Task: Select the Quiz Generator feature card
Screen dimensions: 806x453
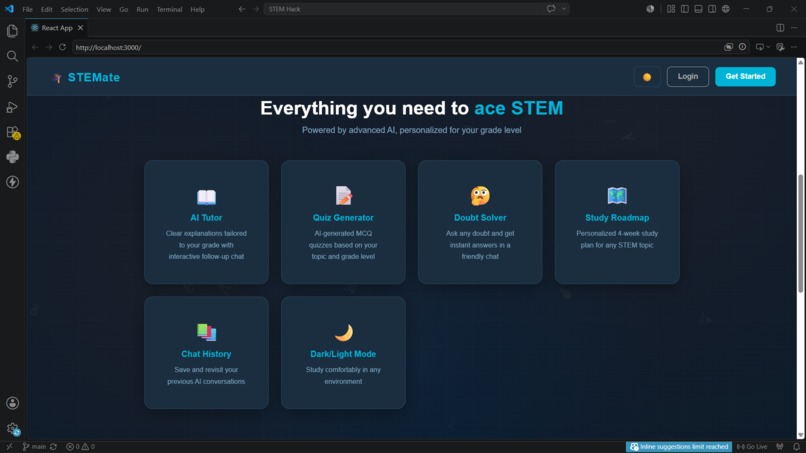Action: pos(343,222)
